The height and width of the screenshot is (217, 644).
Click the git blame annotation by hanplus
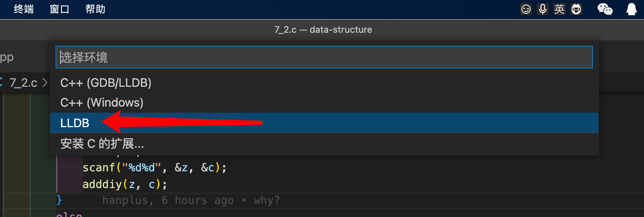pyautogui.click(x=191, y=200)
